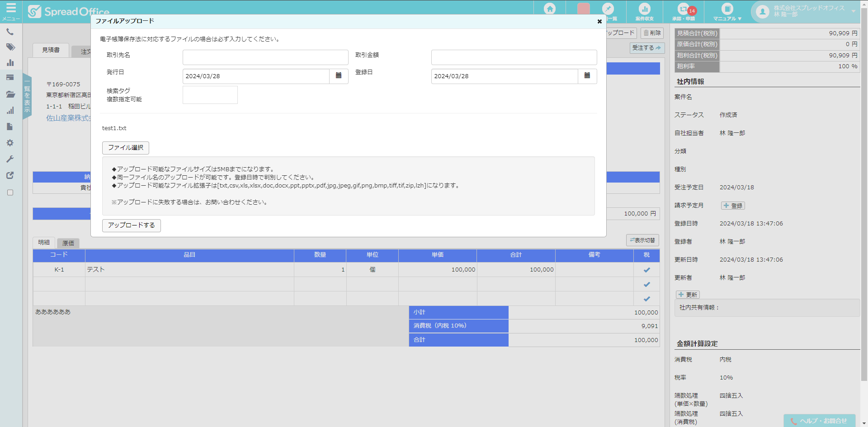
Task: Click the pink square in the top bar
Action: click(584, 9)
